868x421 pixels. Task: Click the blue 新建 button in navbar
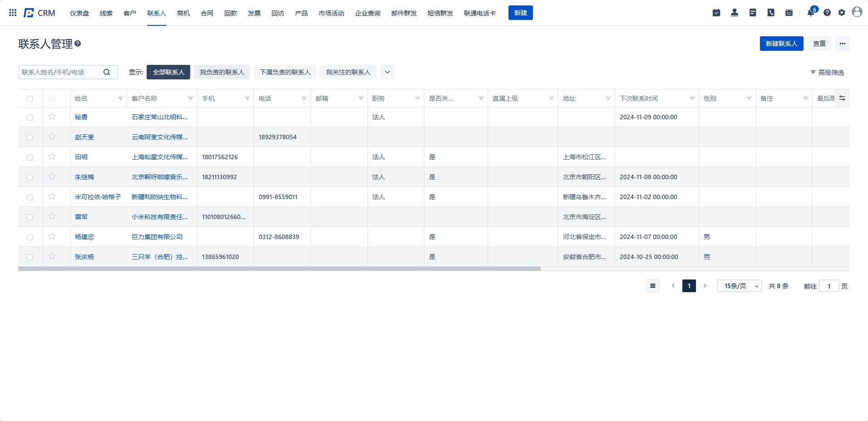521,13
